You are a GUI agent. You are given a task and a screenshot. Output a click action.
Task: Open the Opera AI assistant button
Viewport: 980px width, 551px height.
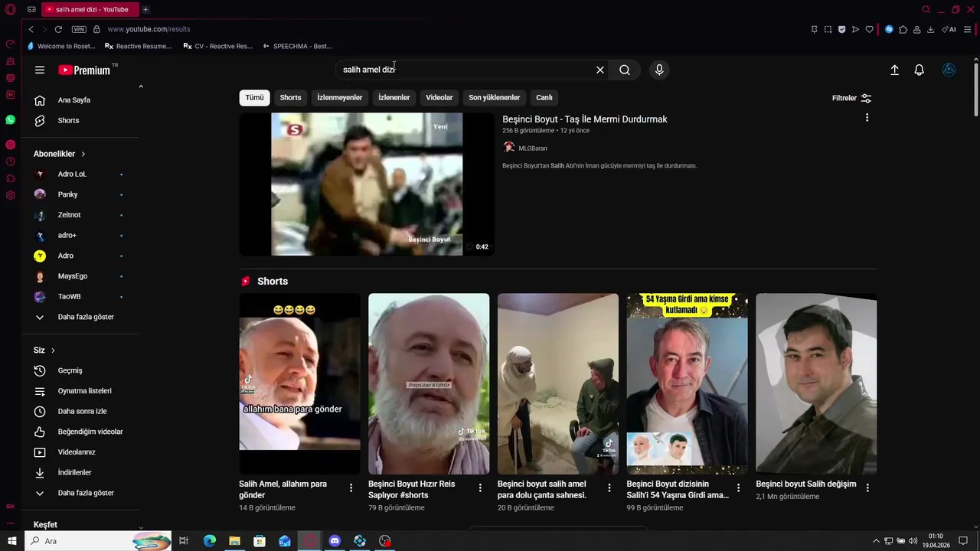click(x=949, y=29)
